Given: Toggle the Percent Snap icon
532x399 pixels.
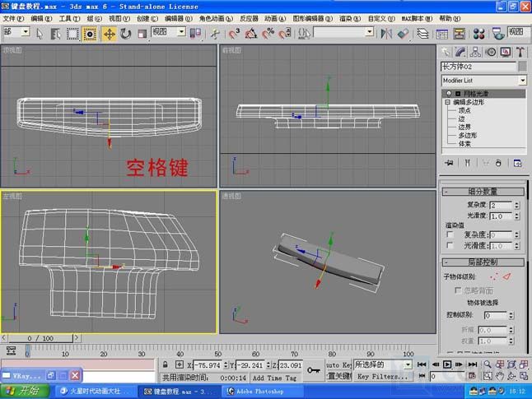Looking at the screenshot, I should (x=268, y=34).
